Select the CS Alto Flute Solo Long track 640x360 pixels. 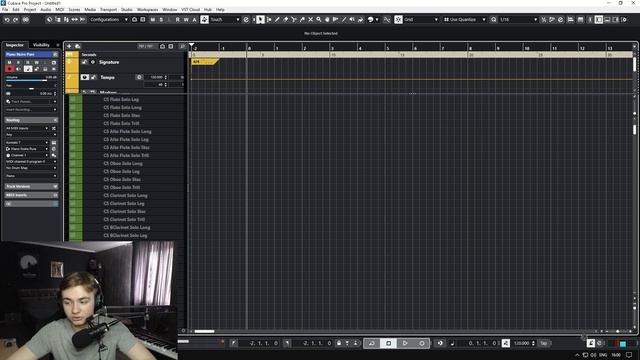point(127,131)
